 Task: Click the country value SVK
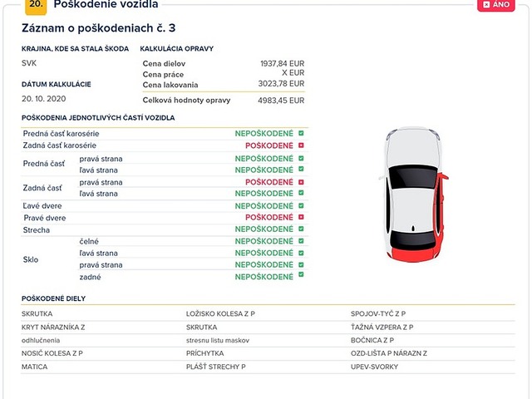pos(29,63)
